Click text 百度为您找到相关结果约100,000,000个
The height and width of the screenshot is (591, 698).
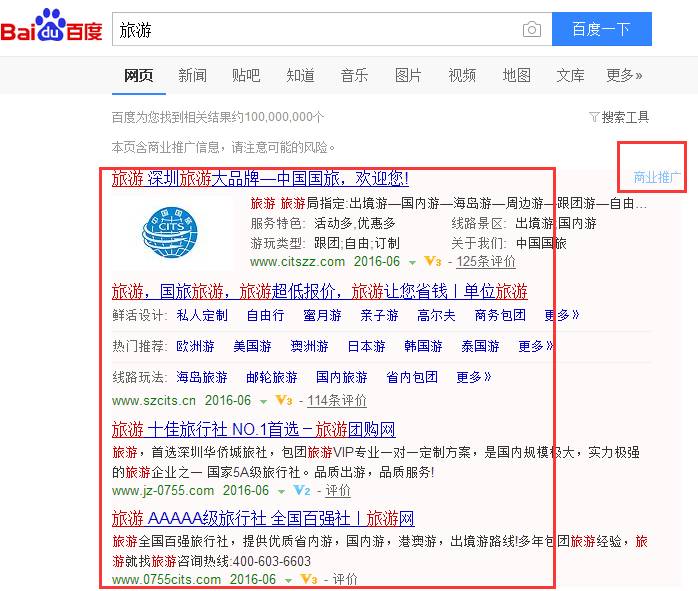pyautogui.click(x=217, y=117)
